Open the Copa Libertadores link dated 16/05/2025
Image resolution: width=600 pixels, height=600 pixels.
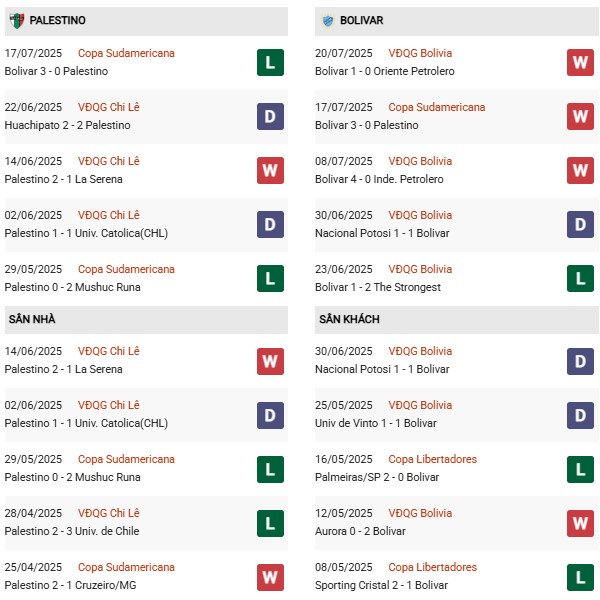[x=433, y=459]
